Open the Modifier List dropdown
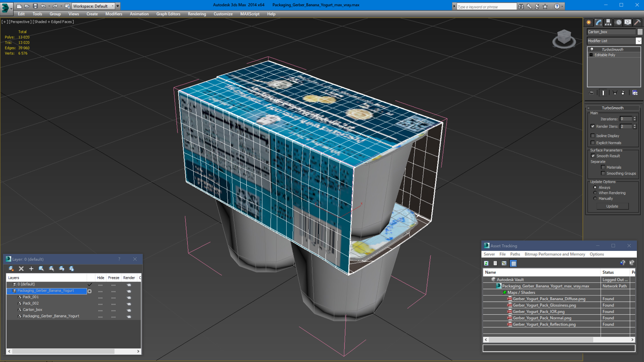 point(639,41)
